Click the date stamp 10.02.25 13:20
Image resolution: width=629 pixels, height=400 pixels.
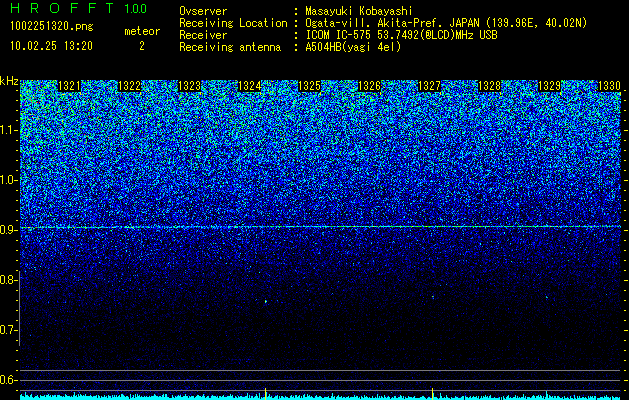(x=51, y=46)
